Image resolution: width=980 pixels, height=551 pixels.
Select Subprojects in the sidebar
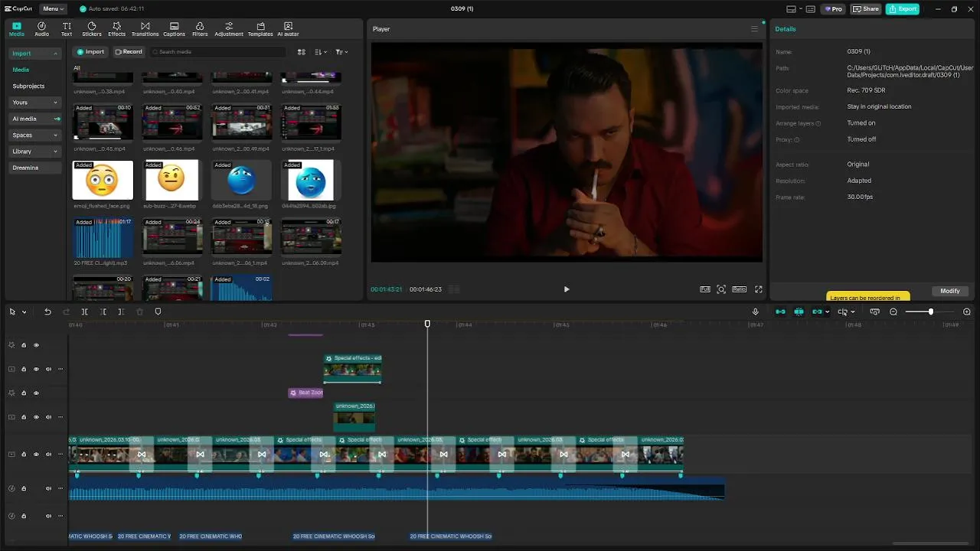pos(28,86)
